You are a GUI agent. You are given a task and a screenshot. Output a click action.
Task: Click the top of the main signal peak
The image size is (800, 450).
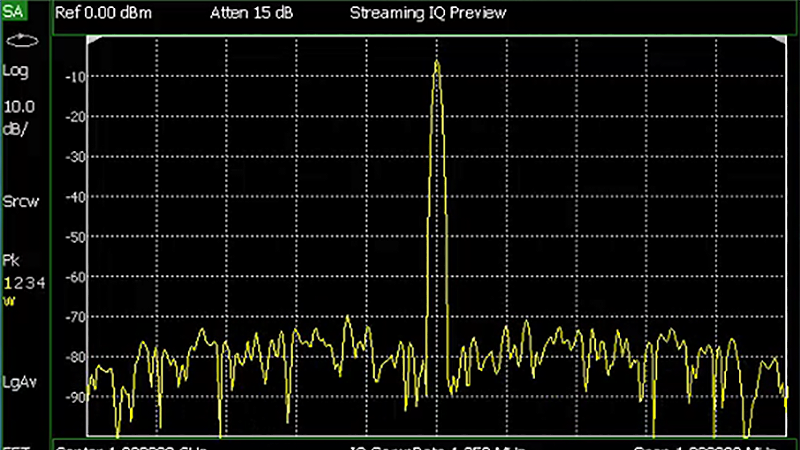[437, 62]
